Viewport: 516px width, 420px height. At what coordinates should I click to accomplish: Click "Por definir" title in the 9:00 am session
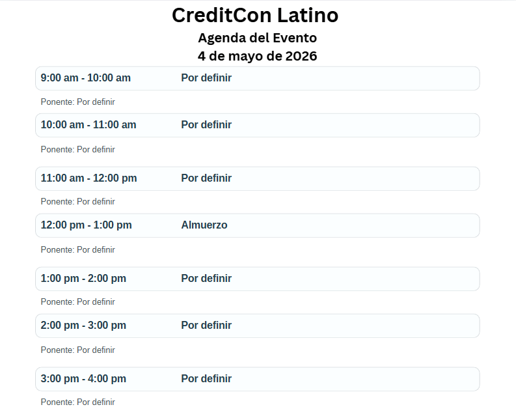coord(206,78)
